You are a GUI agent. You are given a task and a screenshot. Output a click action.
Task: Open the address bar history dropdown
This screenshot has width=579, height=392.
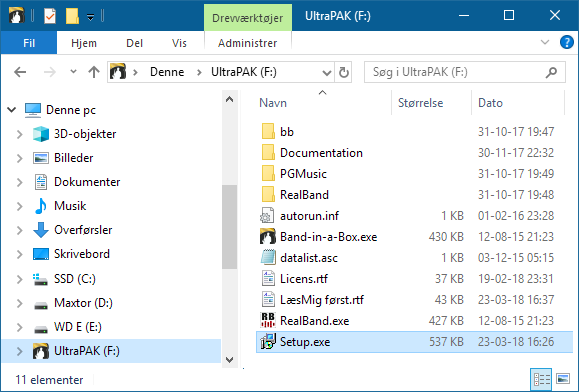click(326, 72)
